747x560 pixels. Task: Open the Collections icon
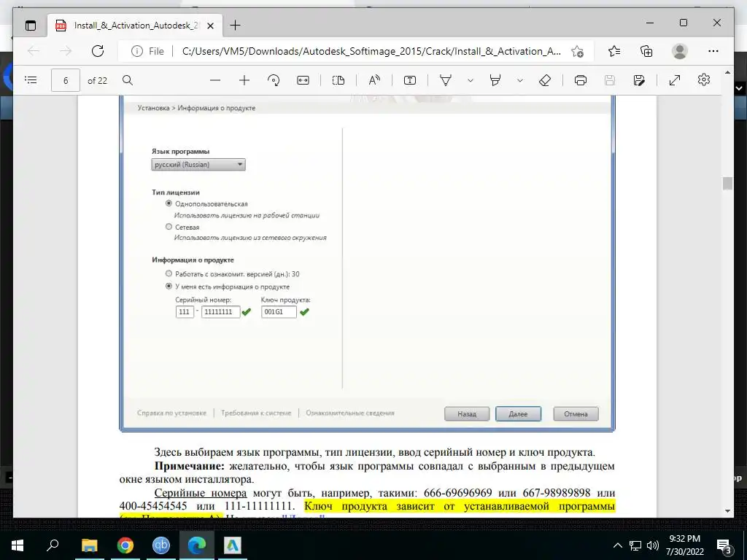(646, 51)
